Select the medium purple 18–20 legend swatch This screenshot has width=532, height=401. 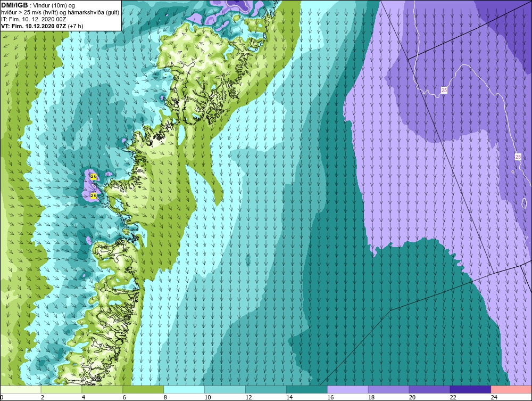[388, 389]
